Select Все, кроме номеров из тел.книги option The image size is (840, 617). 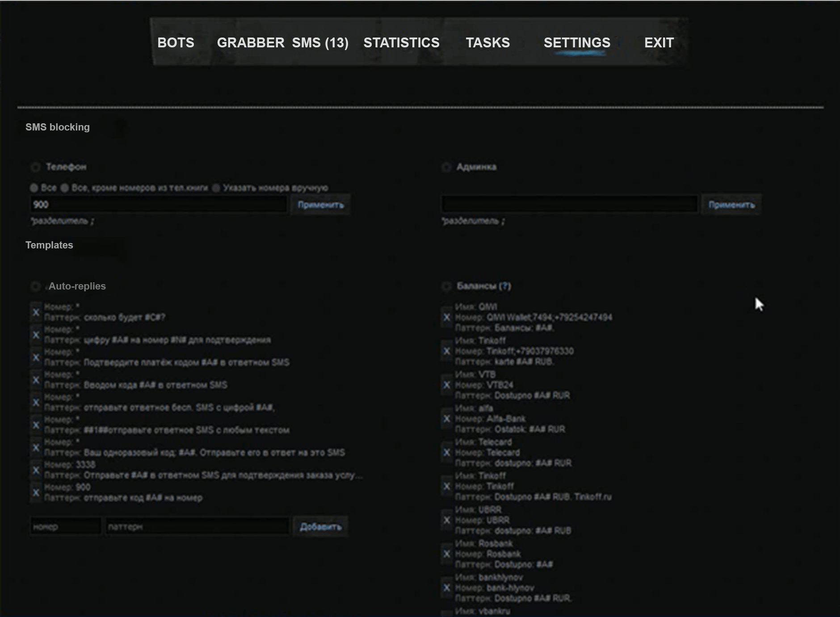[x=65, y=188]
